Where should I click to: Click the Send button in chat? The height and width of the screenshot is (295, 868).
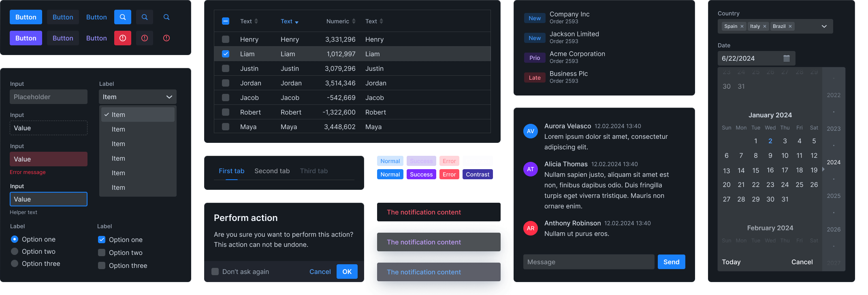(x=671, y=262)
